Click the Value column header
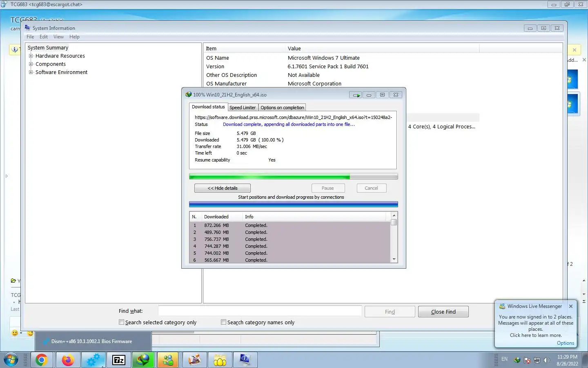The image size is (588, 368). (382, 48)
